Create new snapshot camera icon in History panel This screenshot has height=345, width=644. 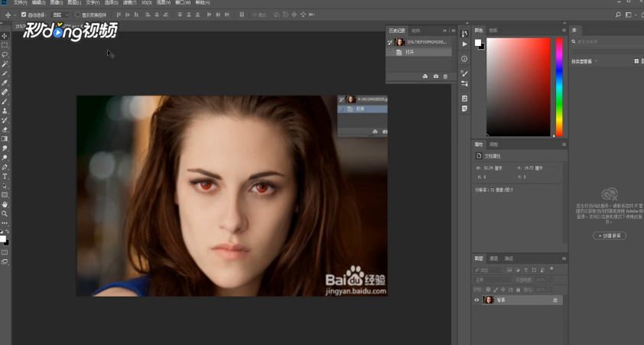pyautogui.click(x=435, y=76)
